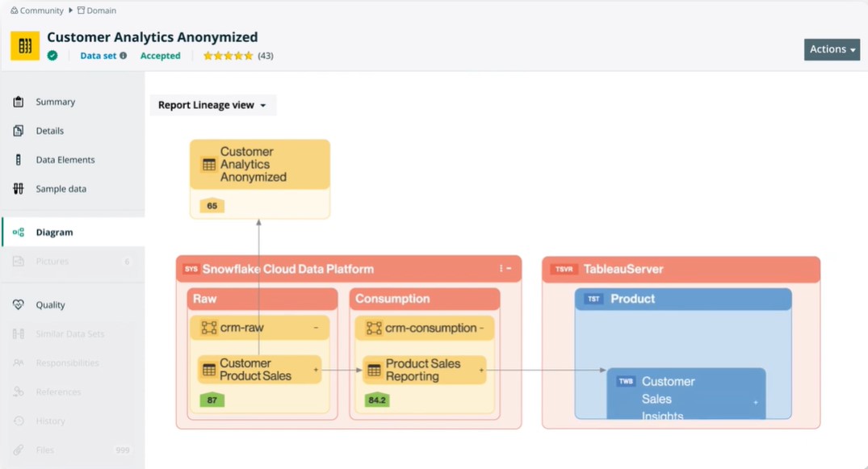868x469 pixels.
Task: Select the Snowflake Cloud Data Platform header
Action: click(349, 269)
